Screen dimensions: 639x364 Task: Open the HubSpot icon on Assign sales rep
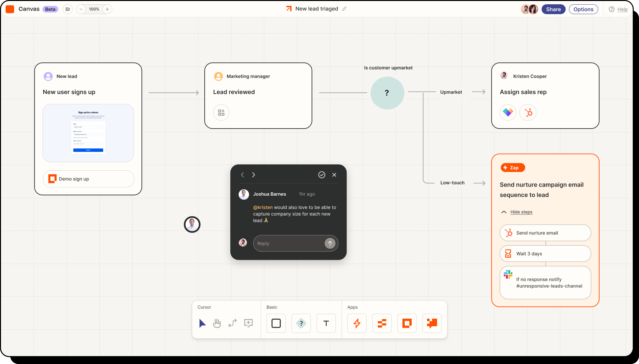[x=527, y=112]
